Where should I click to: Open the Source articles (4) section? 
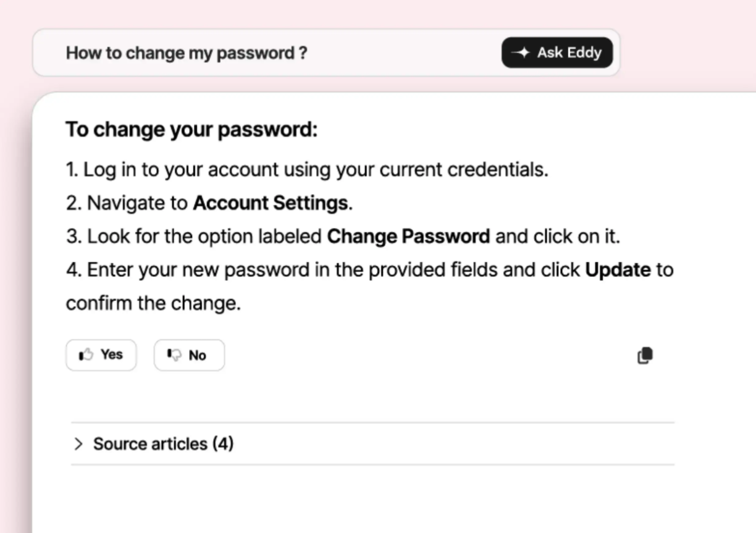coord(163,444)
